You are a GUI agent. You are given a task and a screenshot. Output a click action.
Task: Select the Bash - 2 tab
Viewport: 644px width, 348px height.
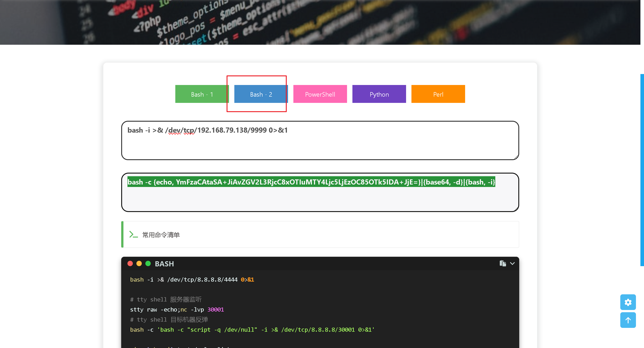(x=261, y=94)
